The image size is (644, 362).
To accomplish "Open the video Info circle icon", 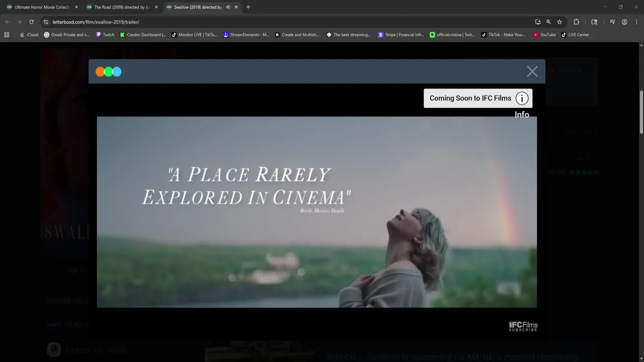I will [522, 98].
